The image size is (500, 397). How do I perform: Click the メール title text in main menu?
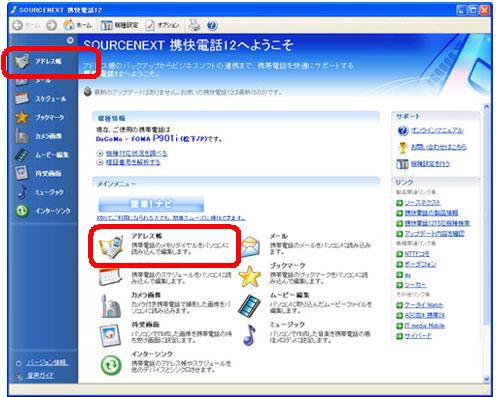tap(279, 236)
